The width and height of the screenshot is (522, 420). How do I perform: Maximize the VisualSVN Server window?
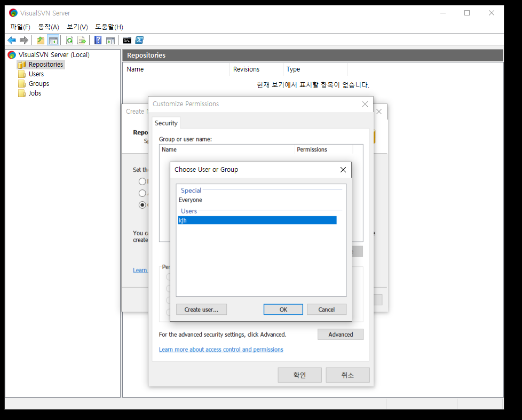tap(467, 13)
